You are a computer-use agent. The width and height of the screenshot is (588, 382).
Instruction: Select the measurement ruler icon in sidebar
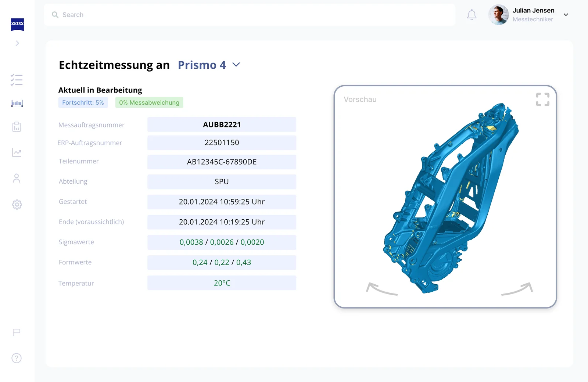(x=17, y=104)
